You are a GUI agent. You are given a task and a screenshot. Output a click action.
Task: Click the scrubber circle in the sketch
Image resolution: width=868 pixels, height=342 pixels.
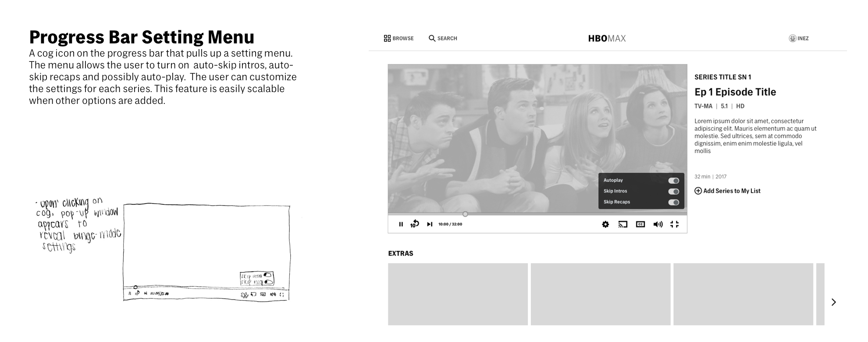[135, 287]
